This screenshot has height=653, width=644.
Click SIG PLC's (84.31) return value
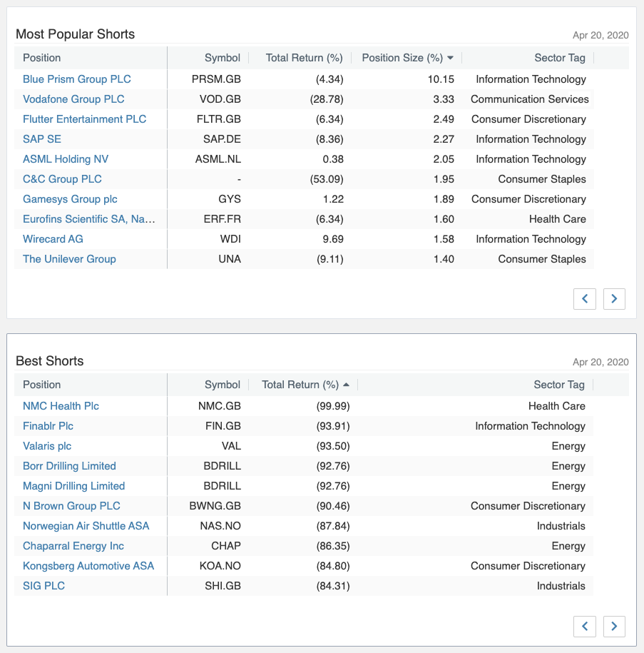click(333, 586)
